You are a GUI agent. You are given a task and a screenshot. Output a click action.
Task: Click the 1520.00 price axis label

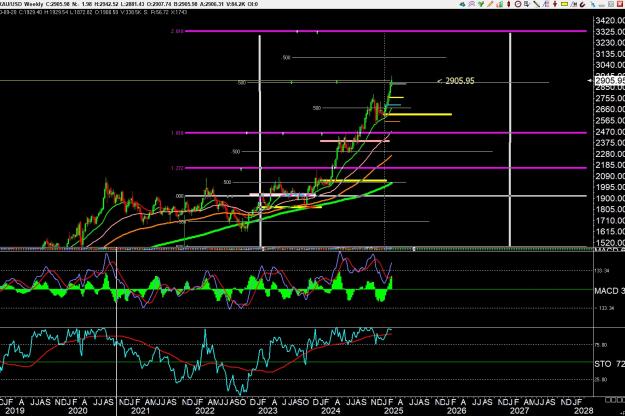(x=610, y=242)
